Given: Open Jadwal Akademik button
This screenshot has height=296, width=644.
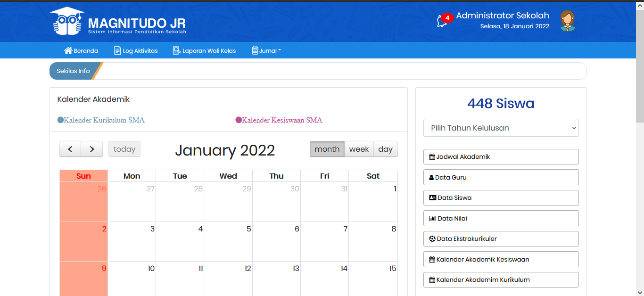Looking at the screenshot, I should click(x=501, y=156).
